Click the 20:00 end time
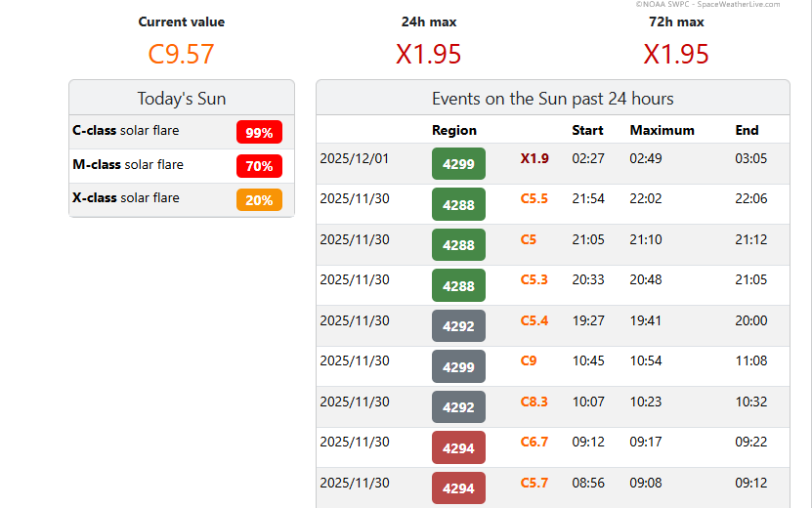The height and width of the screenshot is (508, 812). [x=750, y=320]
